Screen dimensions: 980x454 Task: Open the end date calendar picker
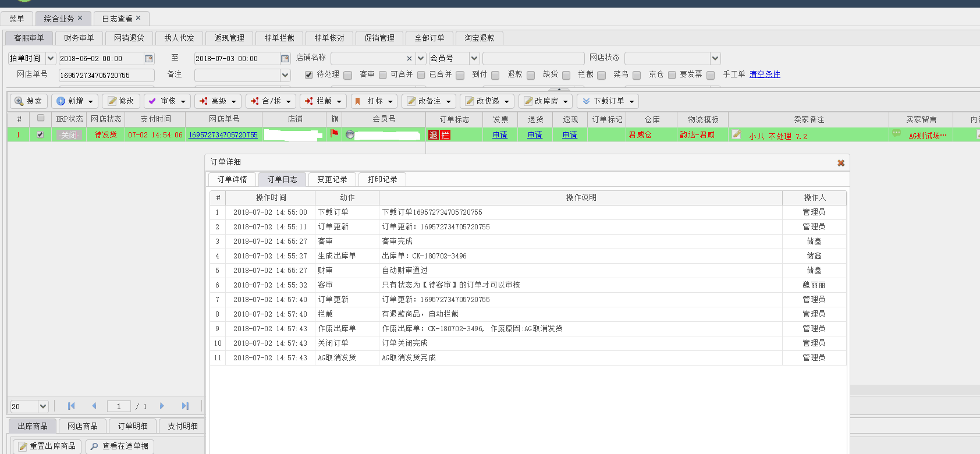(285, 58)
